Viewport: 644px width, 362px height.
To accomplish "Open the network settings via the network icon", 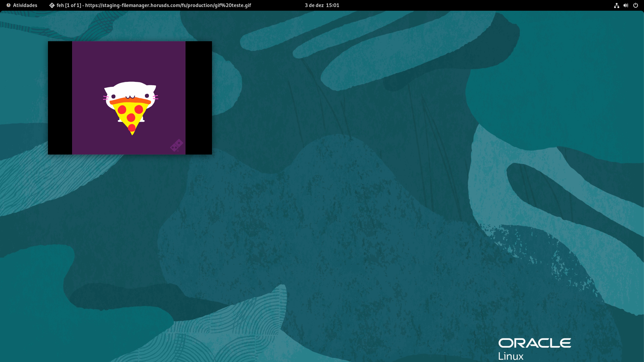I will pyautogui.click(x=616, y=5).
